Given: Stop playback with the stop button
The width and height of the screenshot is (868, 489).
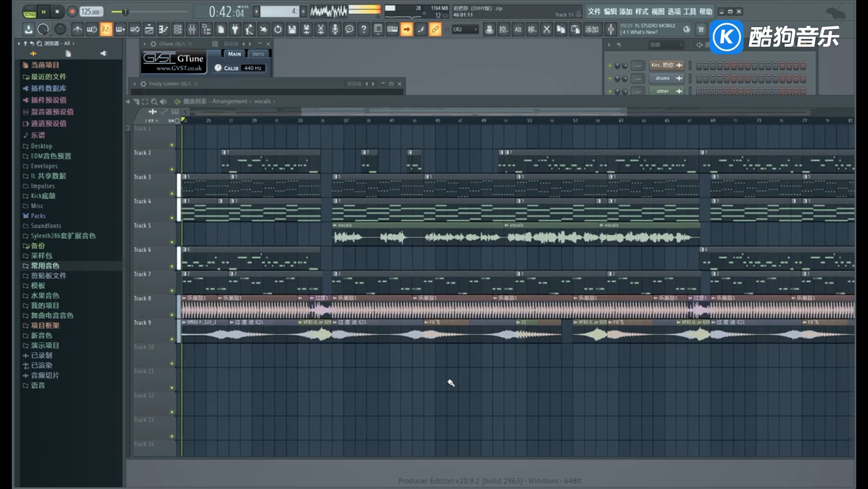Looking at the screenshot, I should click(57, 12).
